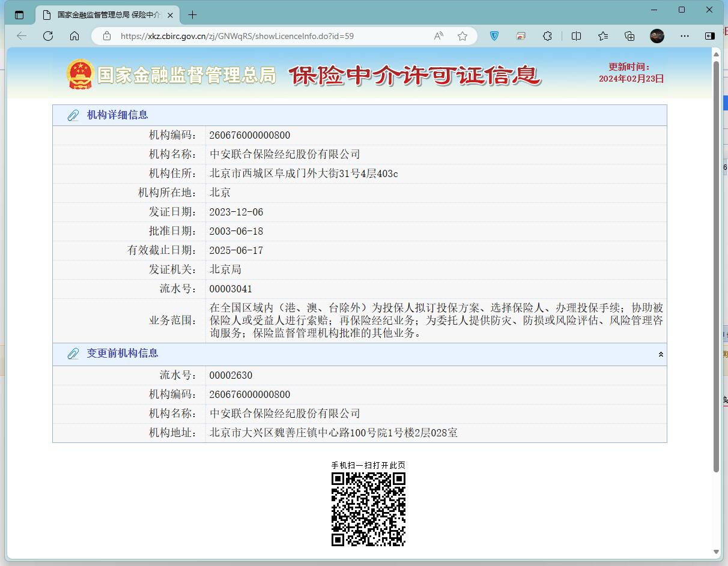Image resolution: width=728 pixels, height=566 pixels.
Task: Open Browser essentials
Action: coord(521,36)
